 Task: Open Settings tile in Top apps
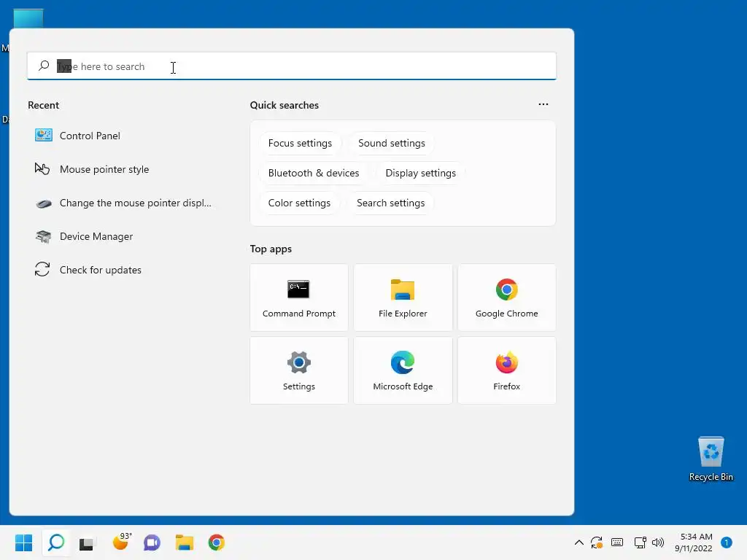pyautogui.click(x=298, y=370)
